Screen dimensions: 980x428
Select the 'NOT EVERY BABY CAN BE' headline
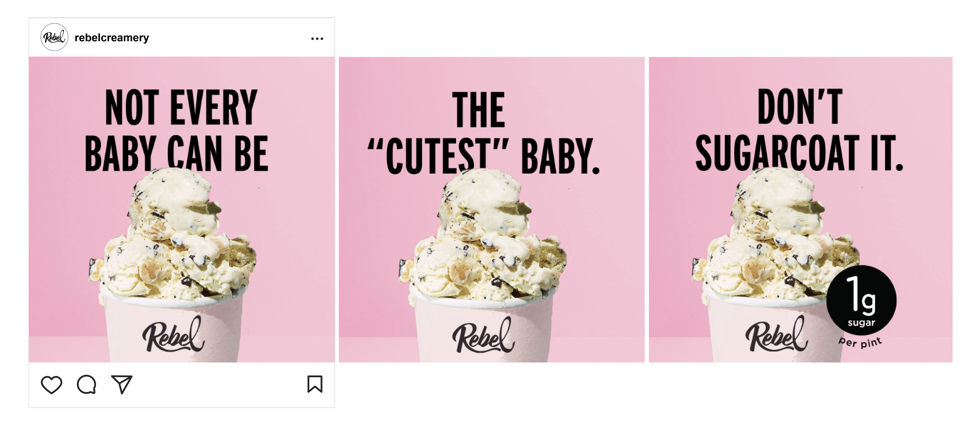[177, 130]
